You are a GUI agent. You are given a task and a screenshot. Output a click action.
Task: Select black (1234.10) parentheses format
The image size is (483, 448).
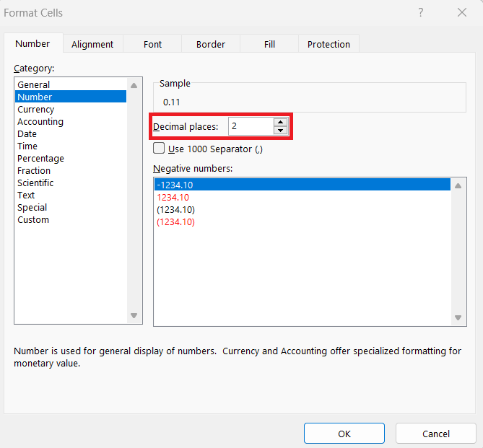click(303, 209)
